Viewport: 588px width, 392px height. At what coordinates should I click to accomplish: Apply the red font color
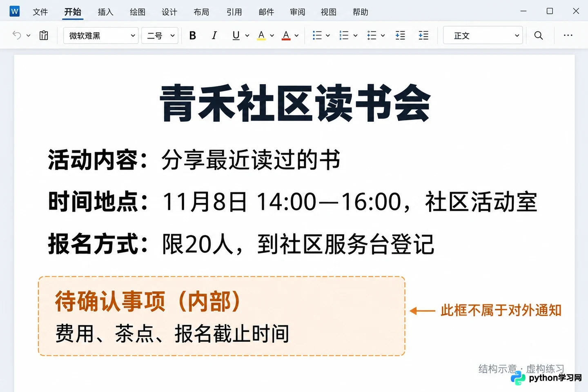[286, 36]
